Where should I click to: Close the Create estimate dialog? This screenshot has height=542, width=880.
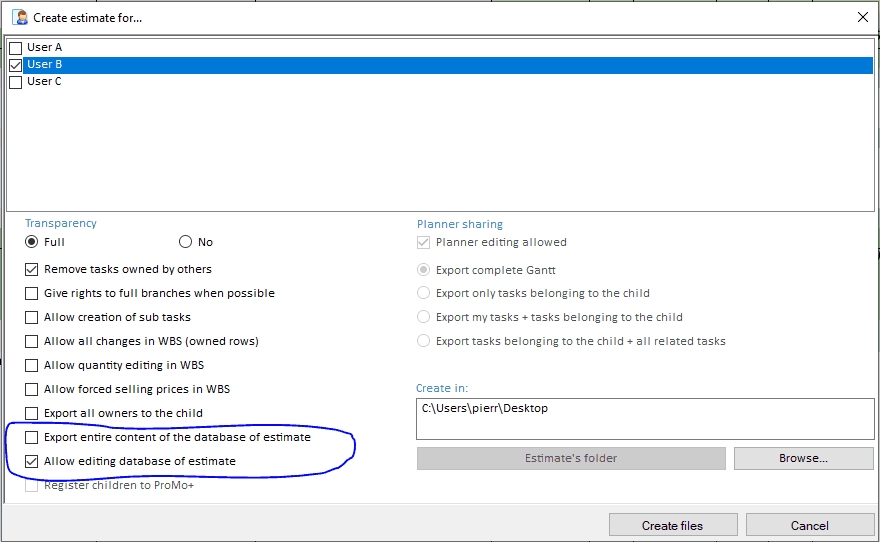(862, 17)
